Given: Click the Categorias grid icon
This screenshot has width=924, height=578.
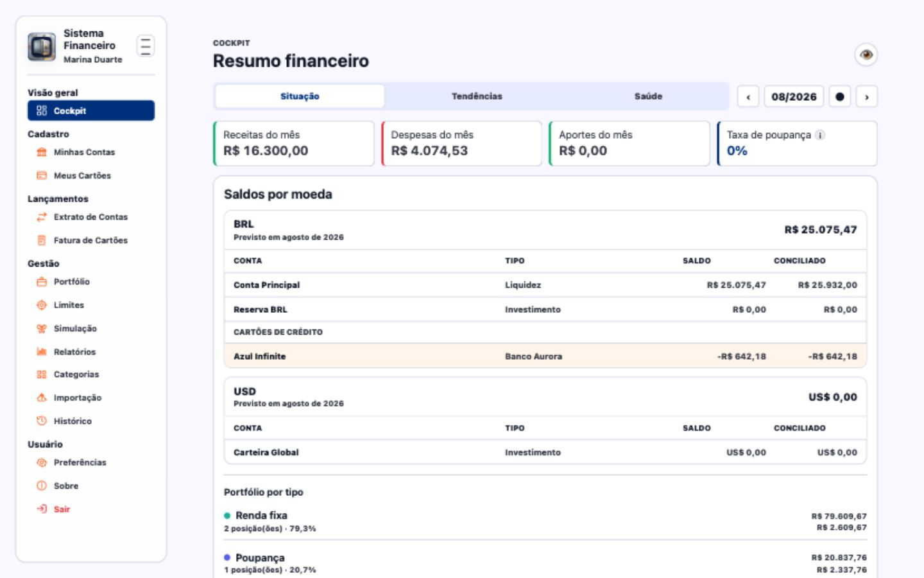Looking at the screenshot, I should click(x=42, y=374).
